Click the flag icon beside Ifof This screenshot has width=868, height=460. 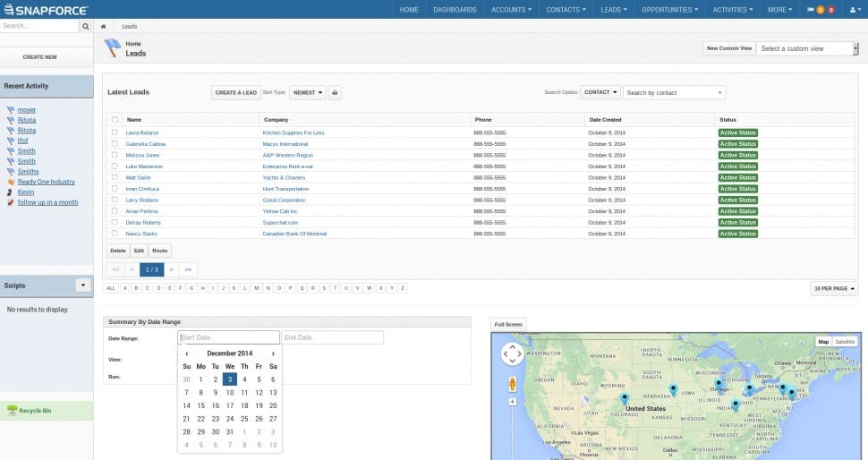pyautogui.click(x=11, y=141)
